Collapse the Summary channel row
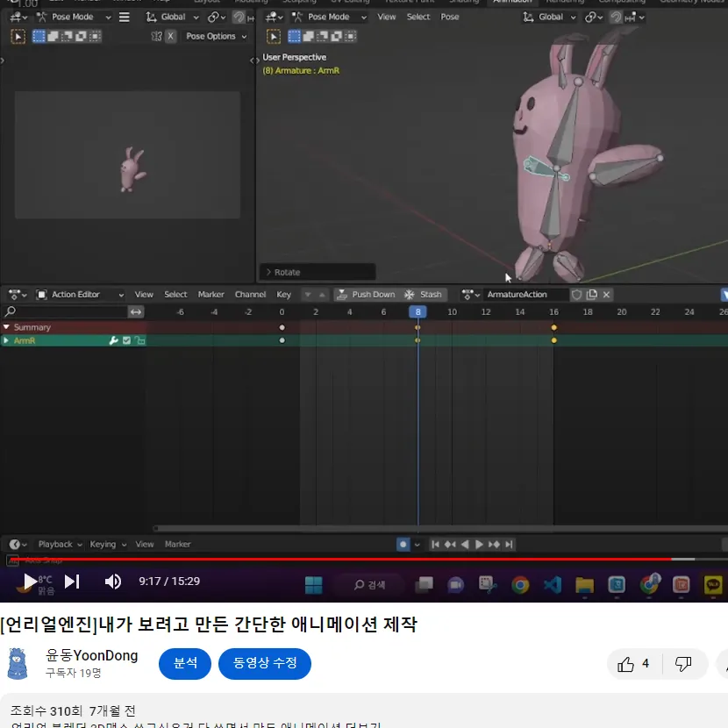 click(x=7, y=327)
